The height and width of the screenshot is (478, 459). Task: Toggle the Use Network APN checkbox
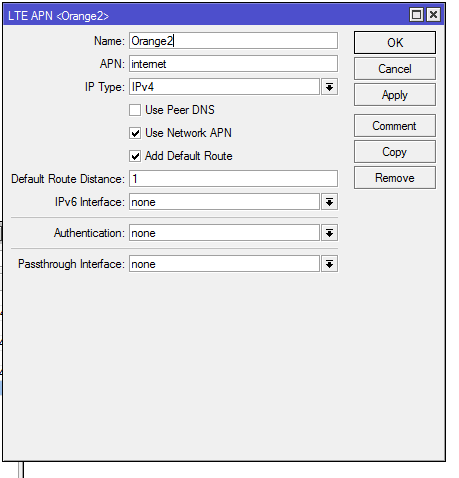coord(135,133)
